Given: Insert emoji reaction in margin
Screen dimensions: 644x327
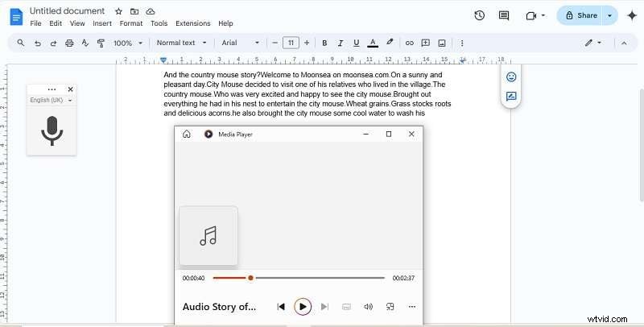Looking at the screenshot, I should [511, 77].
